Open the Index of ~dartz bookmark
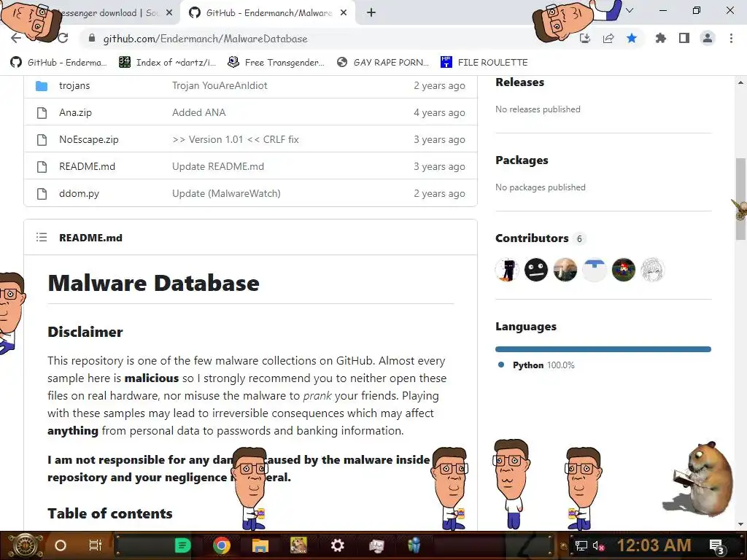Screen dimensions: 747x560 167,63
